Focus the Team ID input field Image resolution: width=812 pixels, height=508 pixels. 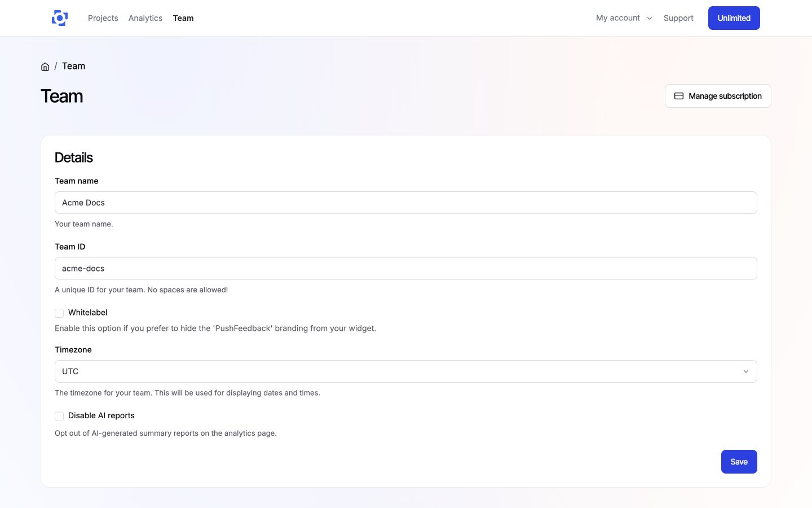405,269
